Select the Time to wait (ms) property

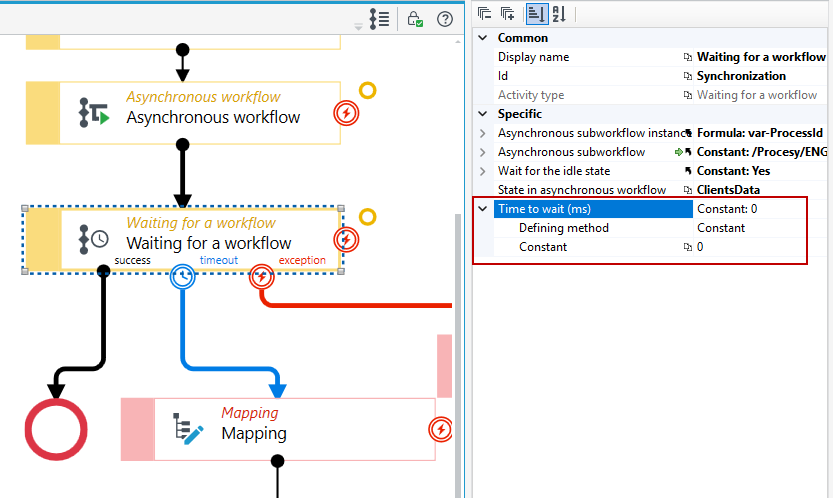coord(593,209)
